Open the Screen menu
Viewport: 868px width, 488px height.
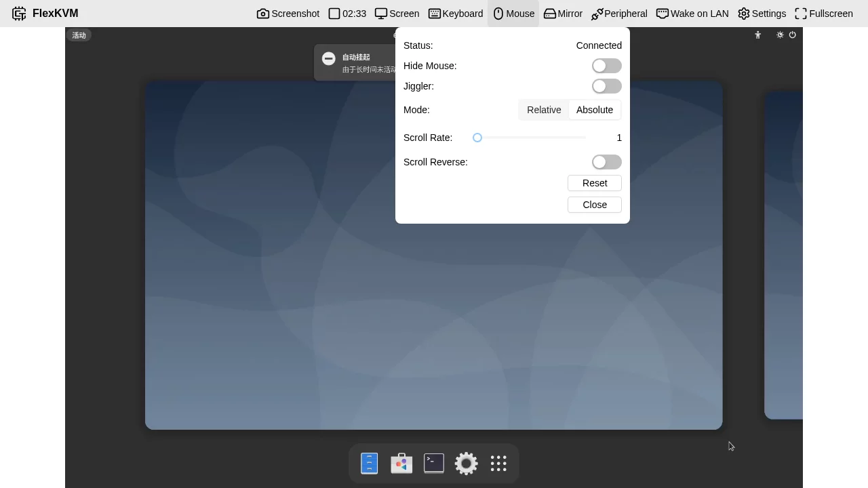point(397,14)
